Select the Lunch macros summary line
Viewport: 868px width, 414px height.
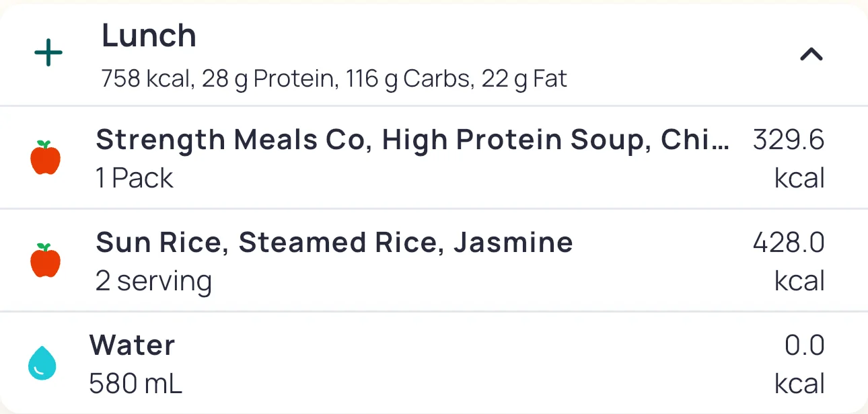[x=334, y=79]
